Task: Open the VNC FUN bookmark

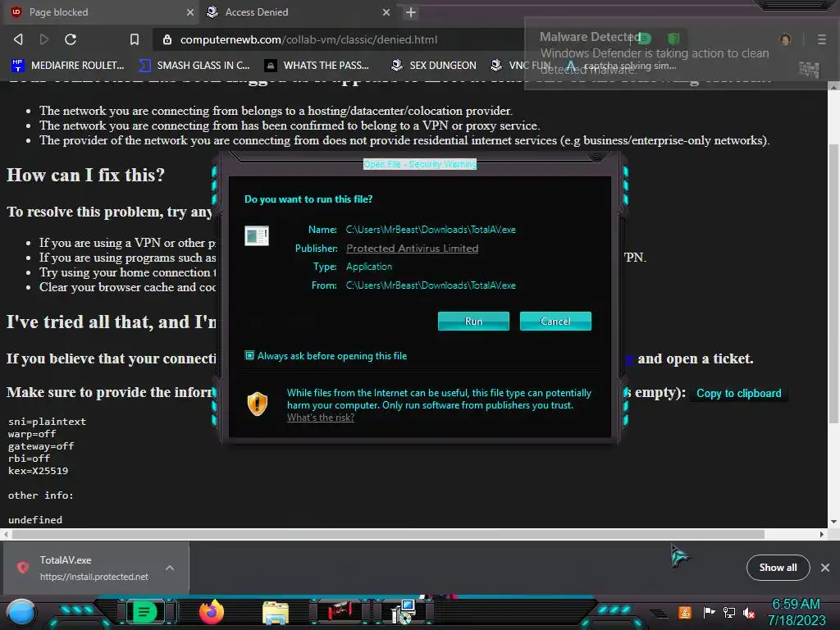Action: (521, 66)
